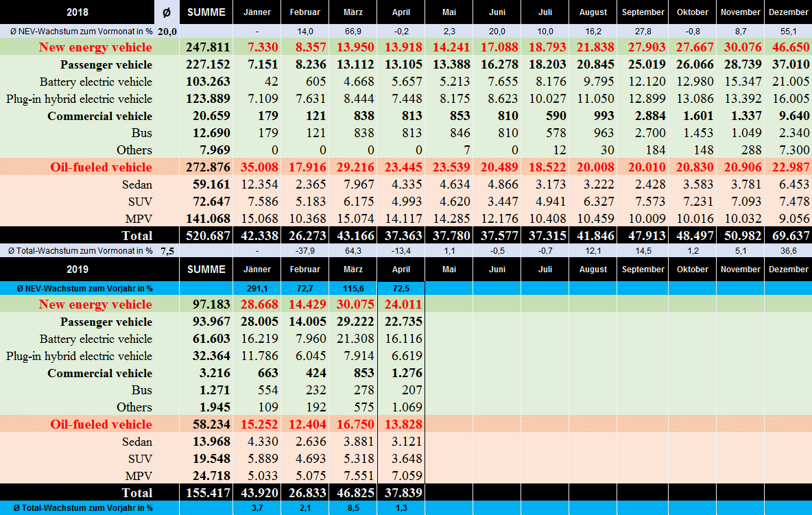Click 2019 März NEV growth 115,6
The height and width of the screenshot is (515, 812).
pyautogui.click(x=353, y=289)
